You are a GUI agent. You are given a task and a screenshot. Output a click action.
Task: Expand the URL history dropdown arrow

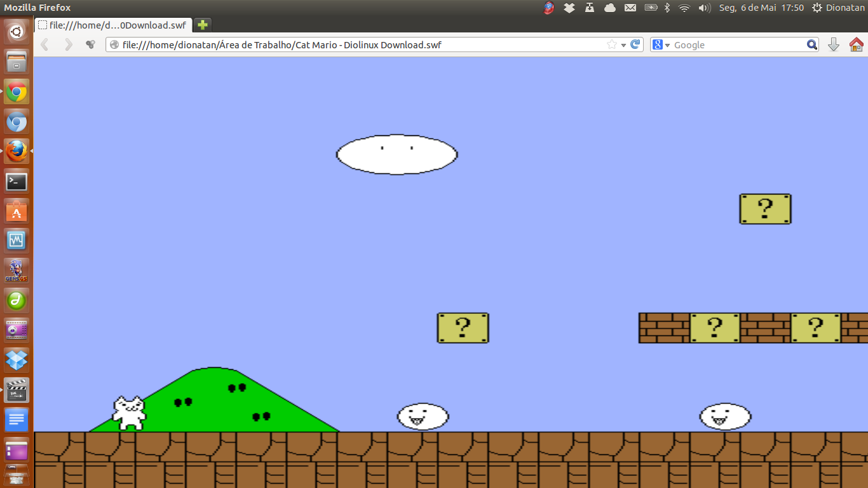coord(623,45)
